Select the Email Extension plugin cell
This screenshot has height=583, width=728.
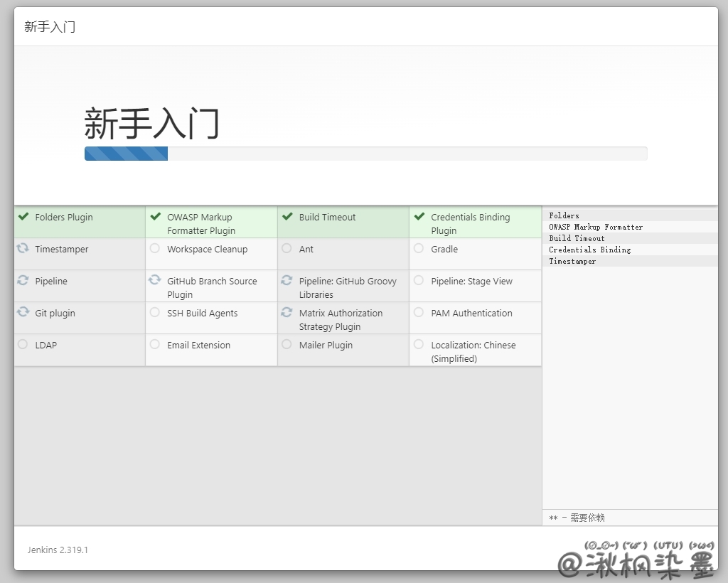[199, 346]
